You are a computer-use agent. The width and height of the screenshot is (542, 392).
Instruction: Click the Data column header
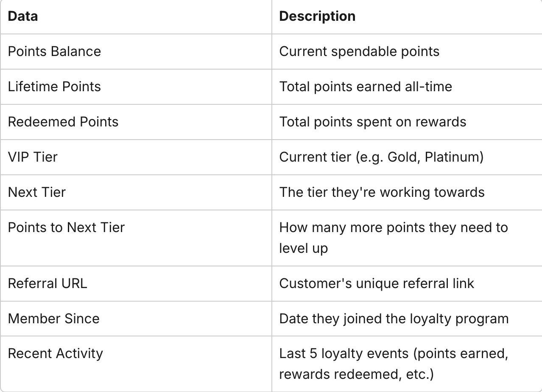[x=23, y=16]
